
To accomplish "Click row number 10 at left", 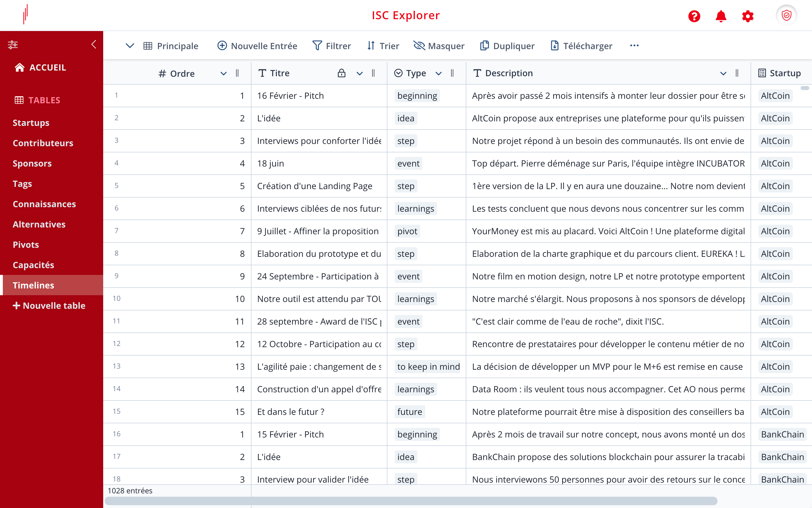I will (116, 299).
